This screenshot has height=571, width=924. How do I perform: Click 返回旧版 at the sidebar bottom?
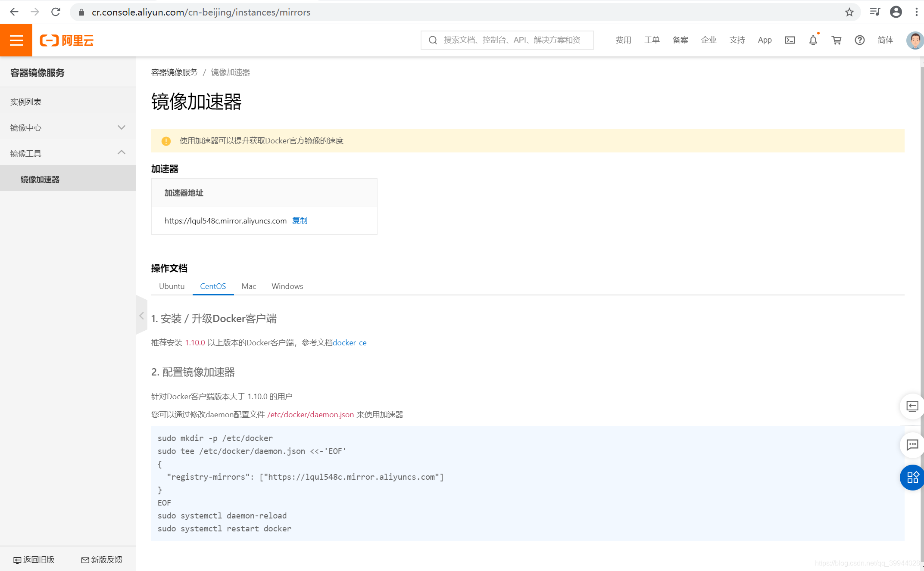[x=34, y=559]
